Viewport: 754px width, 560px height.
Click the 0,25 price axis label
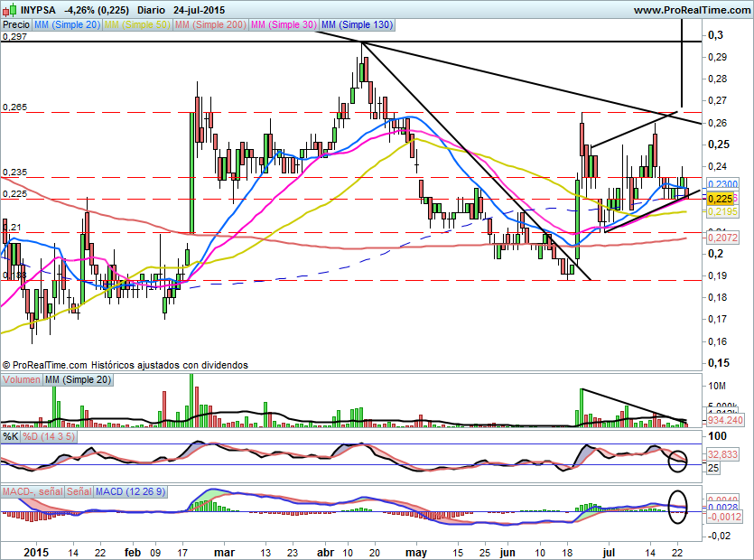click(x=719, y=145)
